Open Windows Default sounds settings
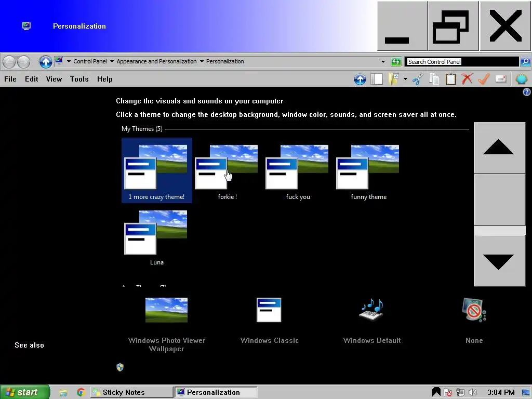This screenshot has width=532, height=399. coord(372,321)
